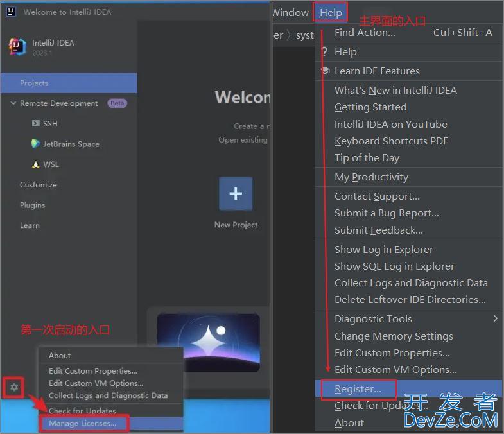Choose What's New in IntelliJ IDEA
The height and width of the screenshot is (434, 504).
pyautogui.click(x=408, y=91)
